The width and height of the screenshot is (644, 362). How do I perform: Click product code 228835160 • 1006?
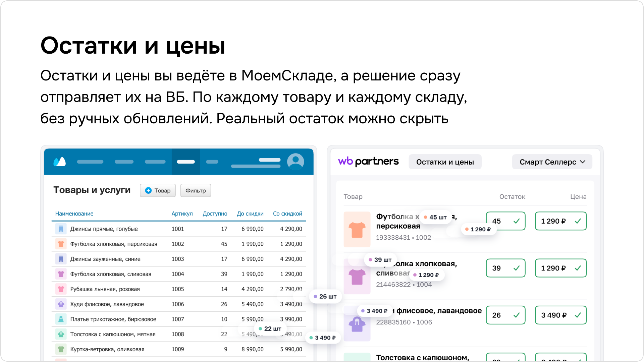404,322
